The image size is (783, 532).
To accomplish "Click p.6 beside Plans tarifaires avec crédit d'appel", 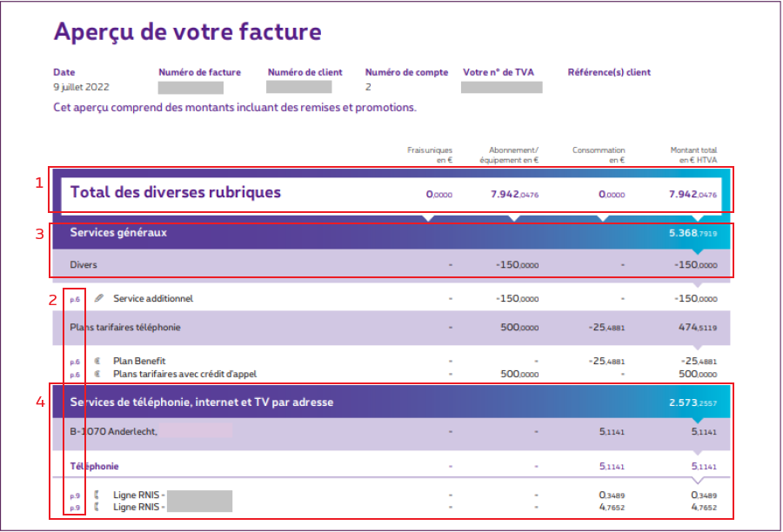I will click(73, 374).
